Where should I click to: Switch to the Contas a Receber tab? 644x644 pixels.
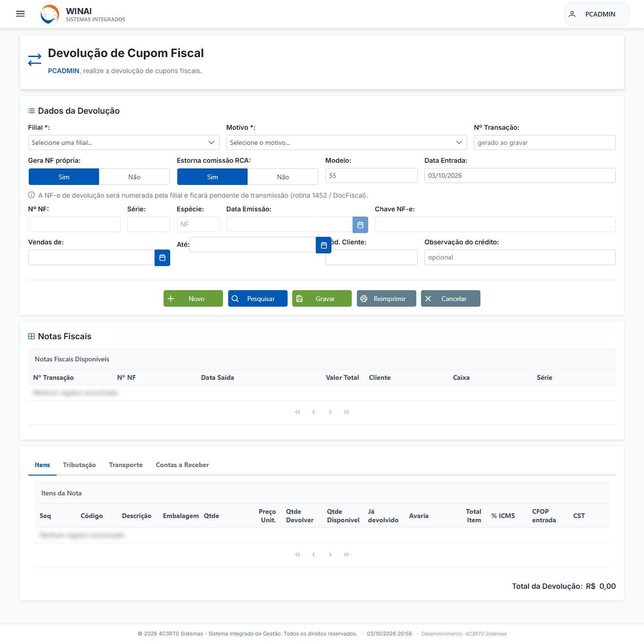[x=182, y=465]
